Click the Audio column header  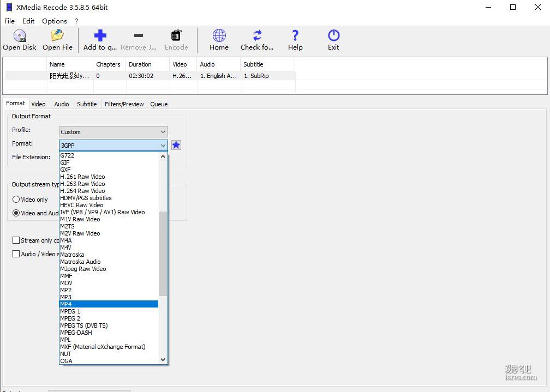pyautogui.click(x=218, y=64)
